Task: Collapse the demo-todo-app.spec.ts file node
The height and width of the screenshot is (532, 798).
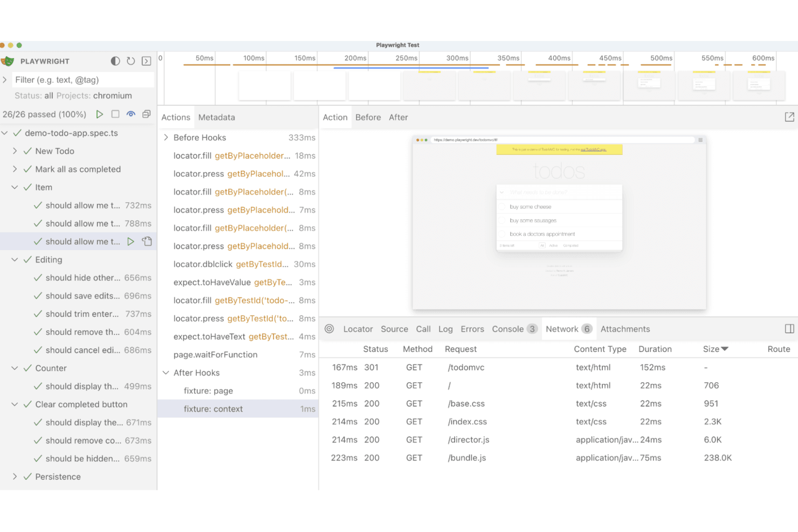Action: point(5,133)
